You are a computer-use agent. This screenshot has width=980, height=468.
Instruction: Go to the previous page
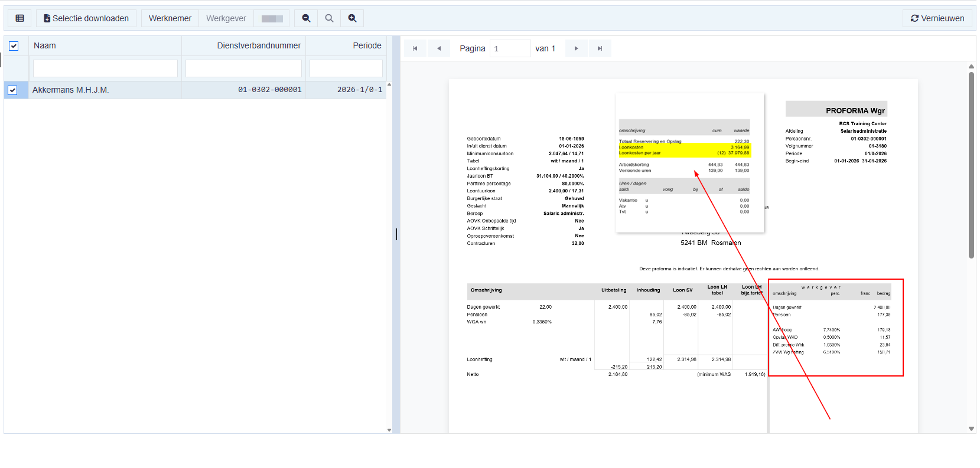tap(439, 48)
